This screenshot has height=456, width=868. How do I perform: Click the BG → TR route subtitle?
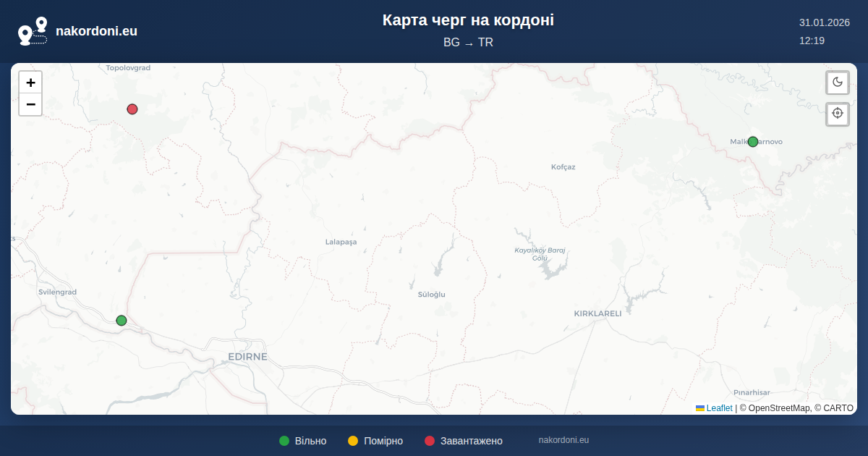tap(468, 43)
